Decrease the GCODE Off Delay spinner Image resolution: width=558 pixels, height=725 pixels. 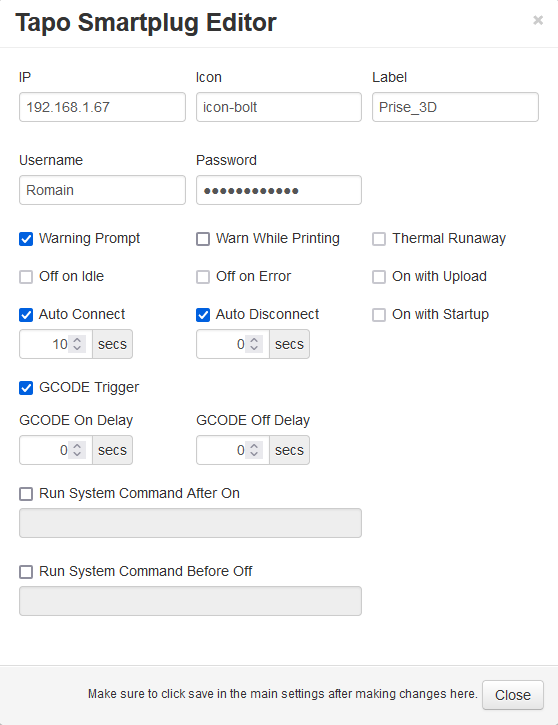254,455
